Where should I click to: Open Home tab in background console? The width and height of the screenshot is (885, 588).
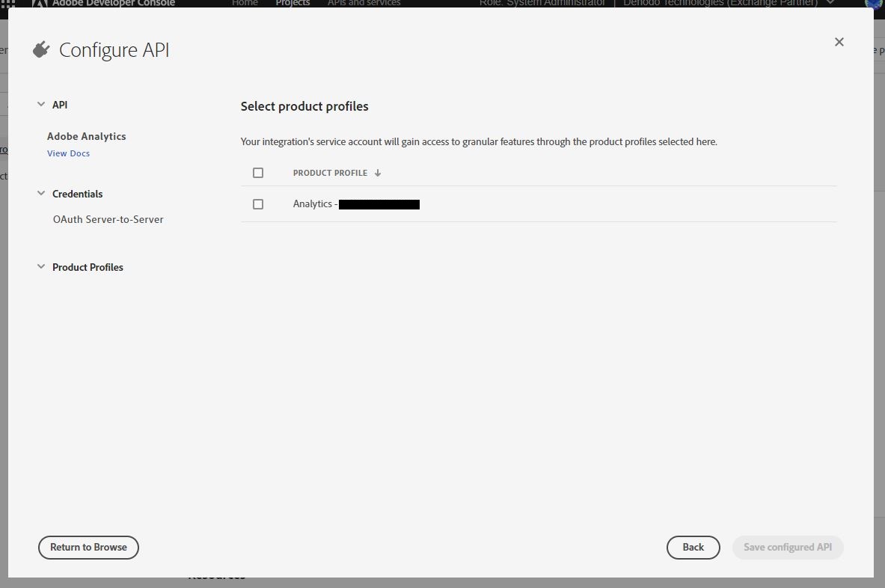click(245, 4)
